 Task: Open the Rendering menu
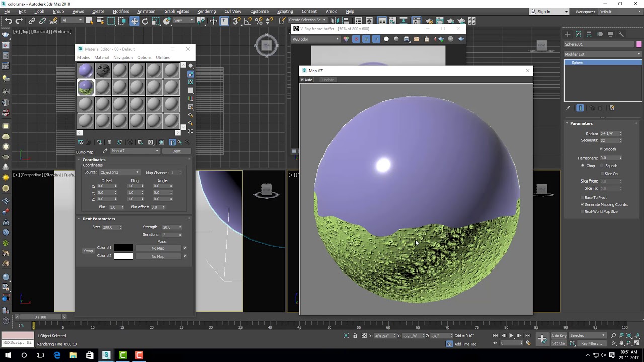(206, 11)
